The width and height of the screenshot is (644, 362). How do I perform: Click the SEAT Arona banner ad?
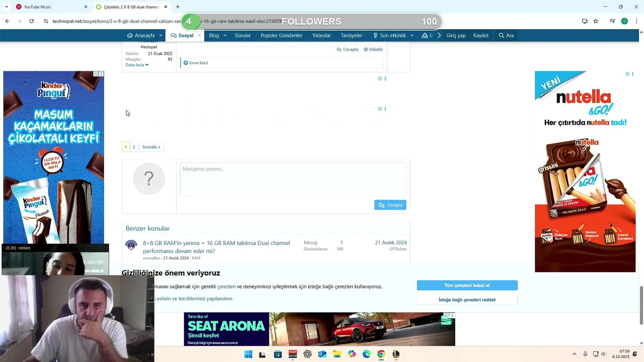319,329
